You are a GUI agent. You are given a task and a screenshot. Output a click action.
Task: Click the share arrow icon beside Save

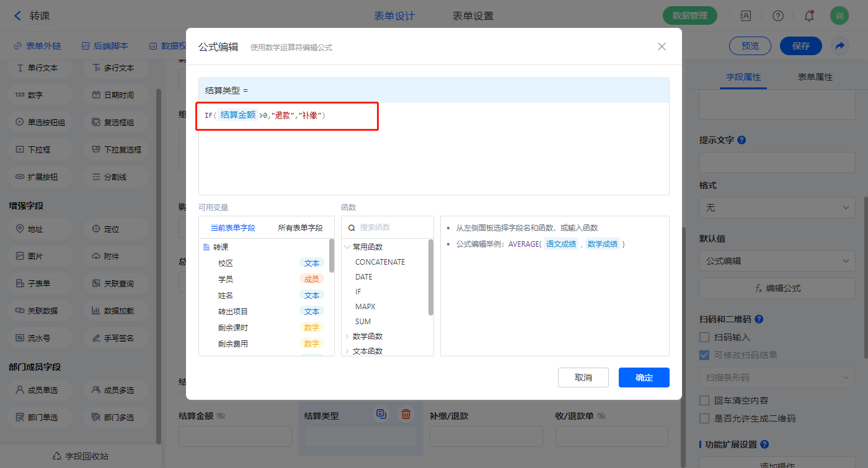click(x=840, y=46)
